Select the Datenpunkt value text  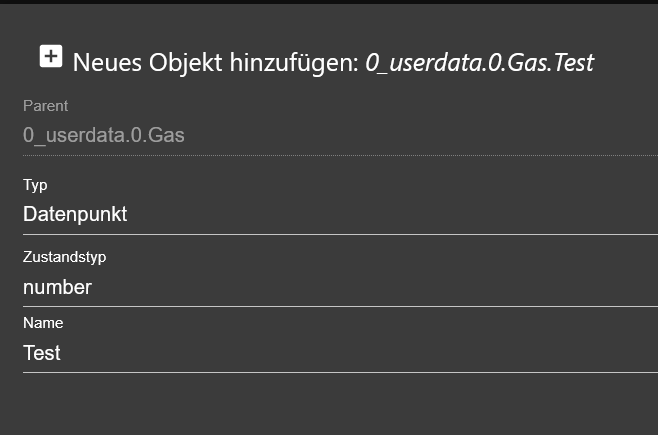tap(75, 214)
